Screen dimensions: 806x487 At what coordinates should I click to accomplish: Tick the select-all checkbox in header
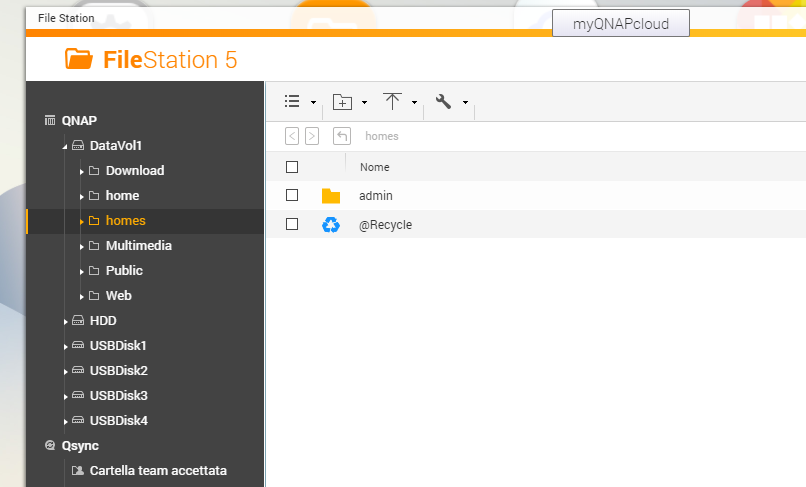point(292,167)
